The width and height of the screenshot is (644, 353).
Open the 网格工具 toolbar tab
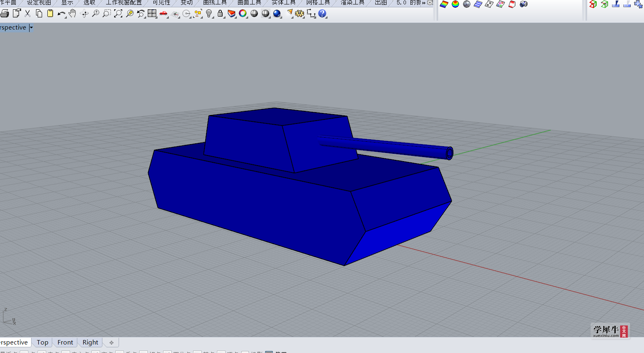318,2
